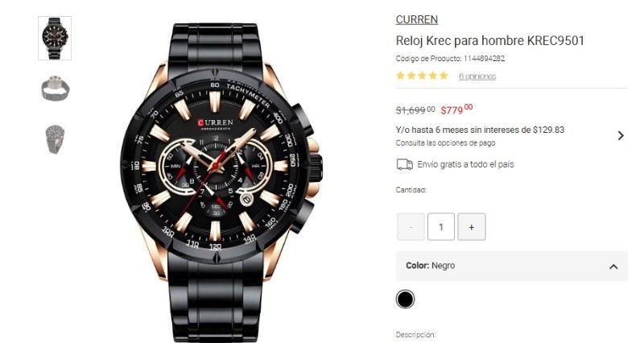Open the Color dropdown labeled Negro
The image size is (644, 343).
coord(512,266)
